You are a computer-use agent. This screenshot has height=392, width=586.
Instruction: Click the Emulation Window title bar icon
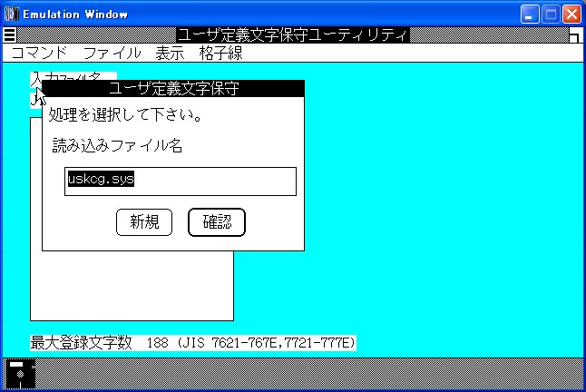[11, 14]
